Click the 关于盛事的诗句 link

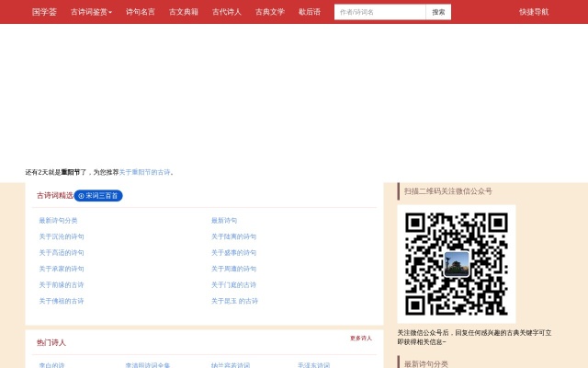233,252
